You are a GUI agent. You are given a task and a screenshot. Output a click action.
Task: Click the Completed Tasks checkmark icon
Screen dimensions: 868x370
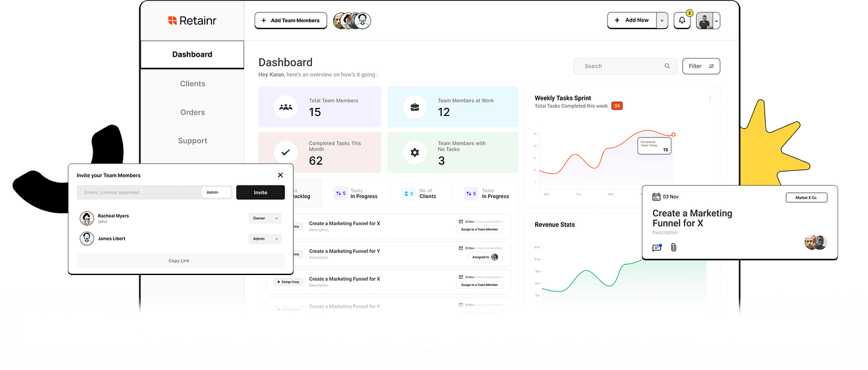285,152
